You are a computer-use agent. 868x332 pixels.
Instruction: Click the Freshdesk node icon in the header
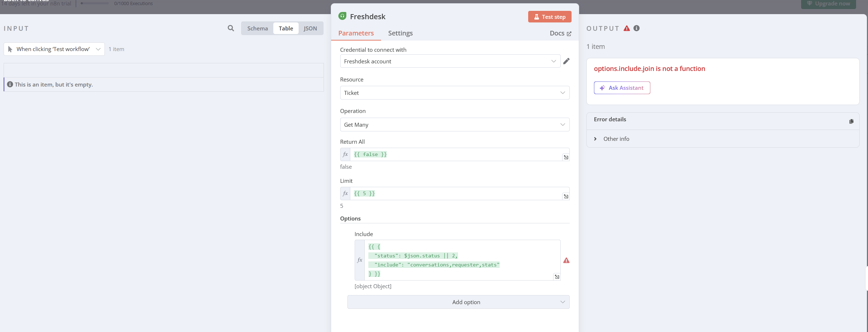point(342,16)
